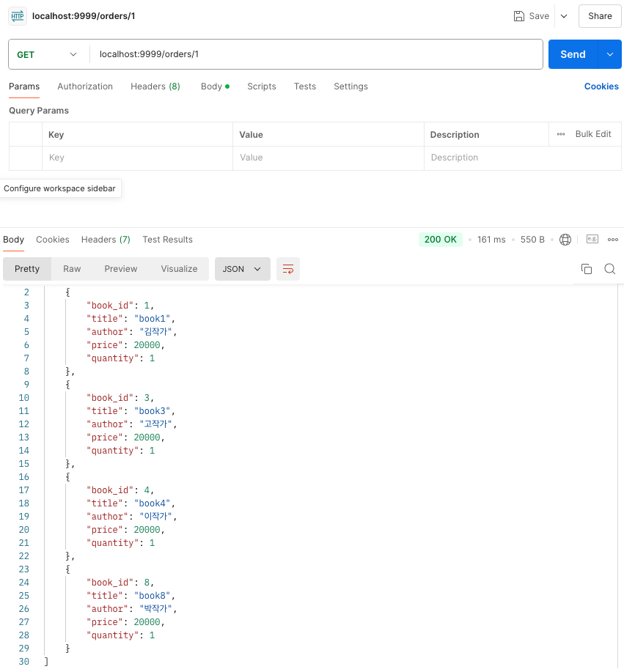624x672 pixels.
Task: Open the JSON format dropdown
Action: click(242, 269)
